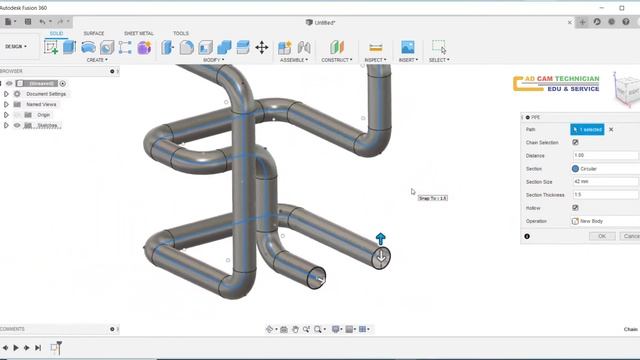Image resolution: width=640 pixels, height=360 pixels.
Task: Expand the Named Views node
Action: 6,104
